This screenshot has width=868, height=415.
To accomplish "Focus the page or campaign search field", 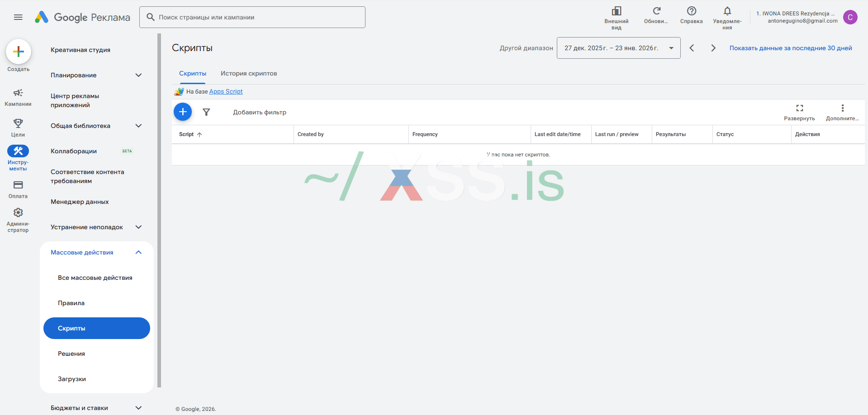I will coord(252,17).
